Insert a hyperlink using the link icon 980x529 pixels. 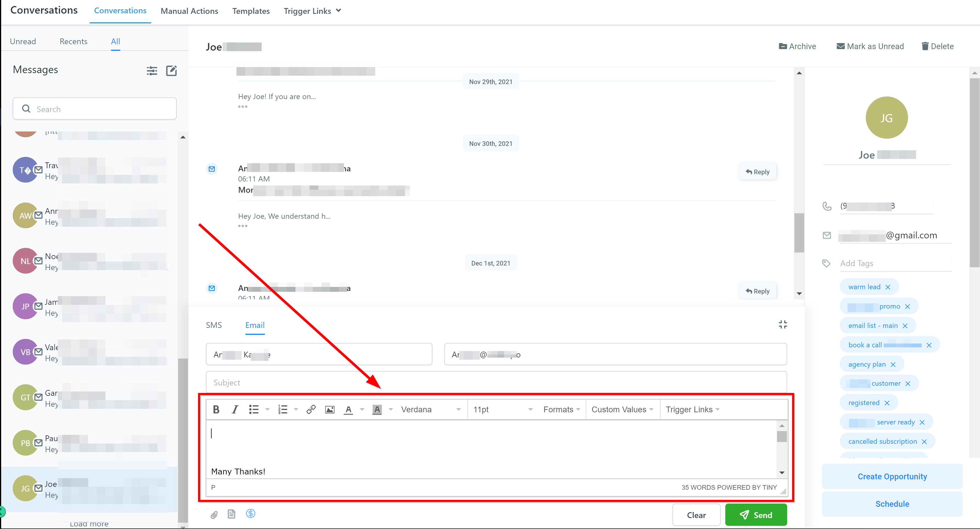(311, 410)
